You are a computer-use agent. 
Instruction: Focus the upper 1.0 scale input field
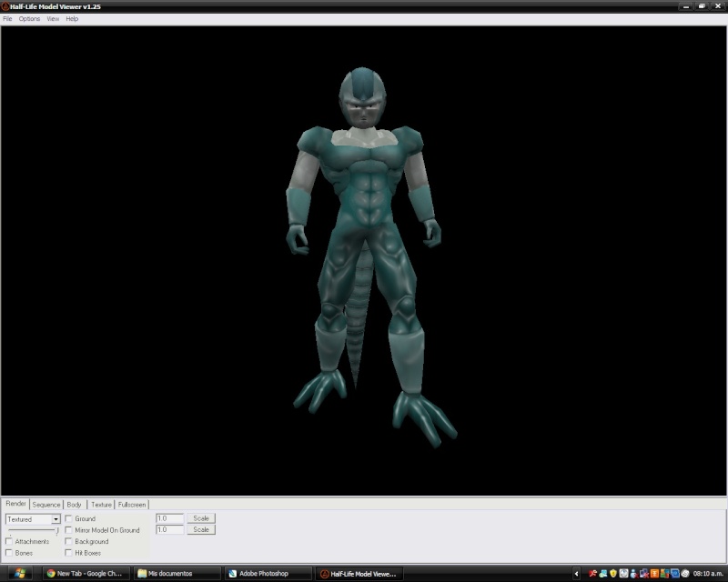169,518
